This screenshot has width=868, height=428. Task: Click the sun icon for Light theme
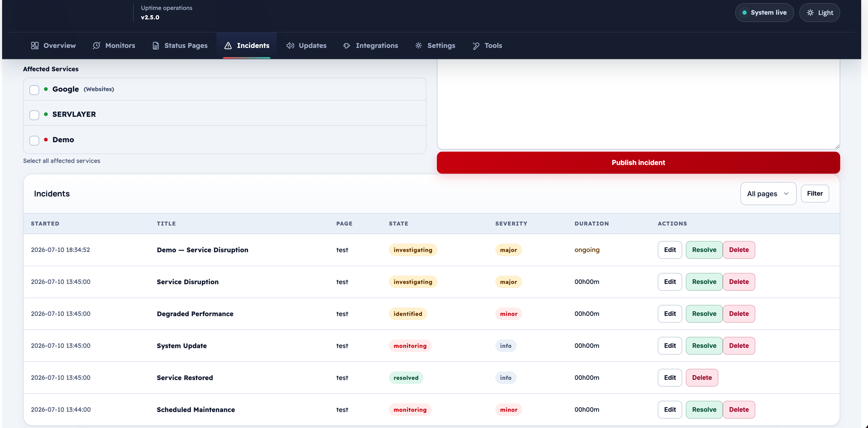click(810, 13)
